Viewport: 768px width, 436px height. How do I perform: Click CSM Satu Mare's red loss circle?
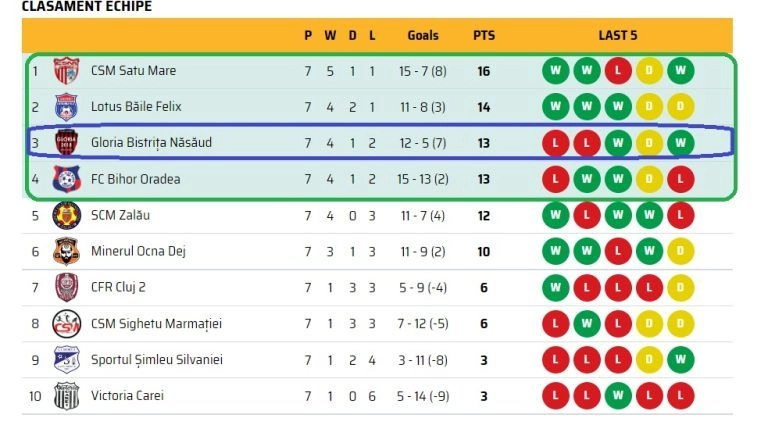(x=617, y=71)
